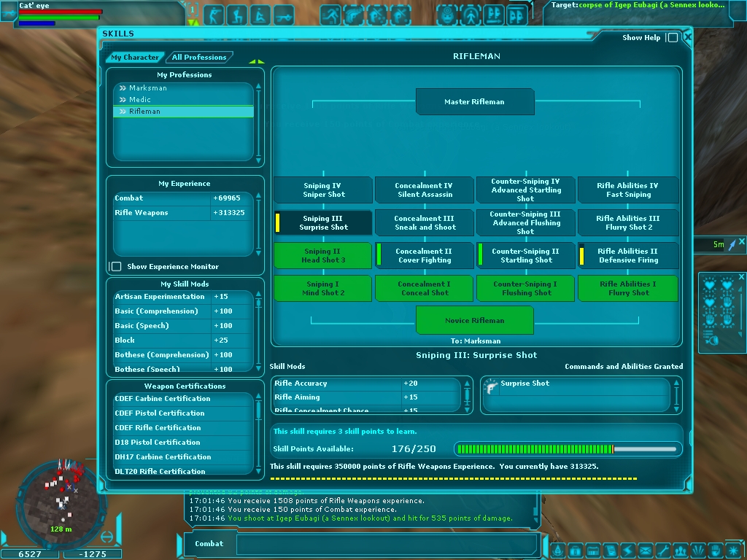The image size is (747, 560).
Task: Click the running figure toolbar icon
Action: (330, 15)
